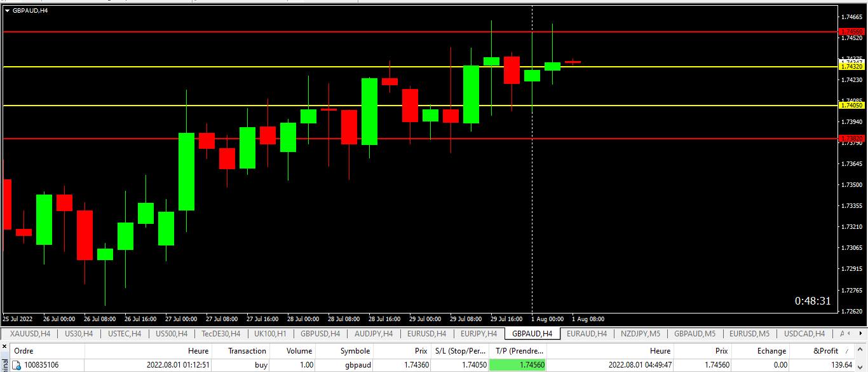The height and width of the screenshot is (372, 868).
Task: Open the GBPAUD,H4 chart title dropdown arrow
Action: click(x=7, y=11)
